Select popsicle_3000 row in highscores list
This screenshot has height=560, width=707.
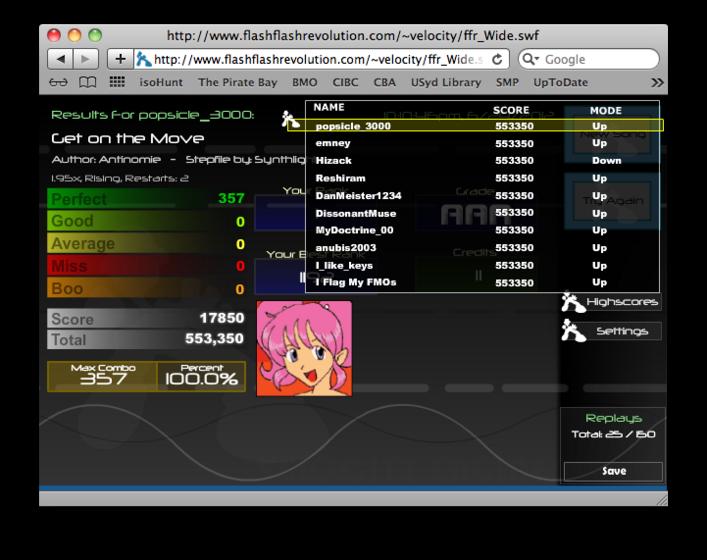[475, 126]
